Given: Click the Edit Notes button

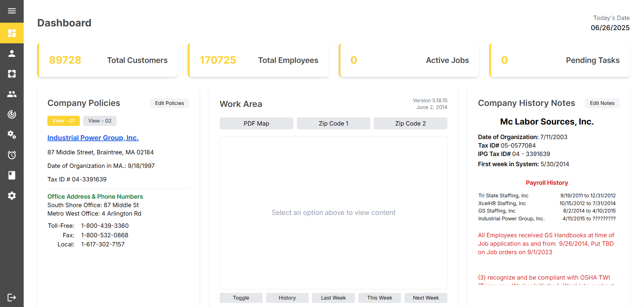Looking at the screenshot, I should (x=602, y=103).
